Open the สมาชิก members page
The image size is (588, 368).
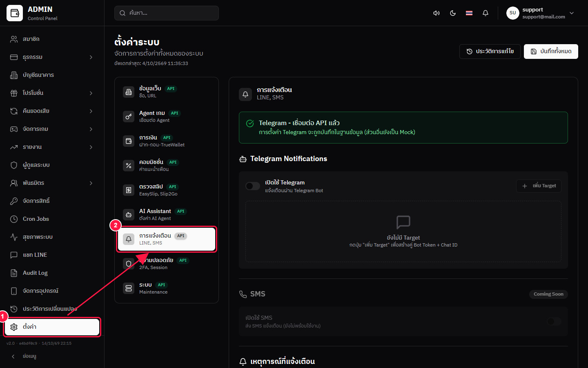tap(52, 39)
